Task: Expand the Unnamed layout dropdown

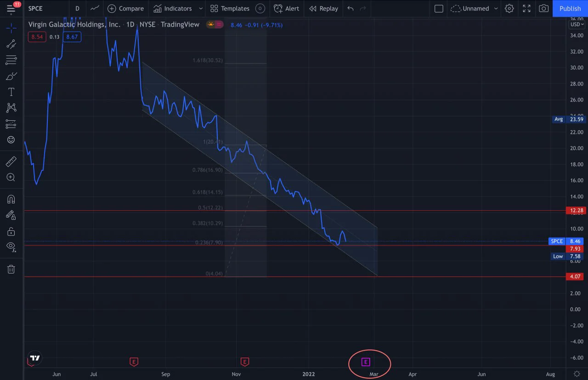Action: click(496, 8)
